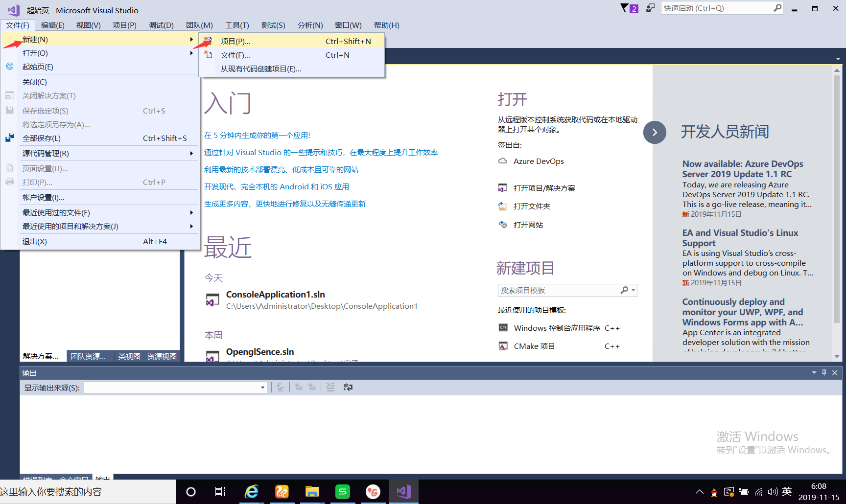Click the Start Page icon in File menu

pos(10,67)
